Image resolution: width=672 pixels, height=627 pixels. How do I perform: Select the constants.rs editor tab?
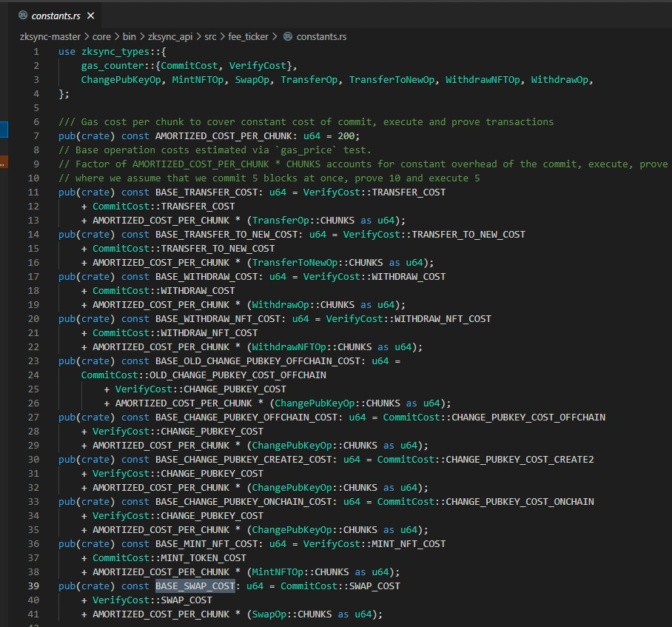[56, 16]
